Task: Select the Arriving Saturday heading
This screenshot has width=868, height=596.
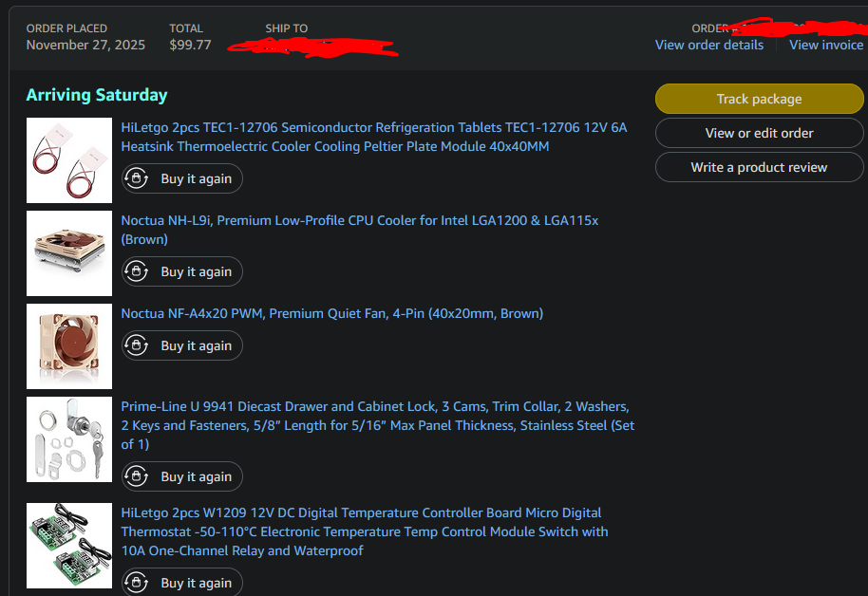Action: (x=97, y=95)
